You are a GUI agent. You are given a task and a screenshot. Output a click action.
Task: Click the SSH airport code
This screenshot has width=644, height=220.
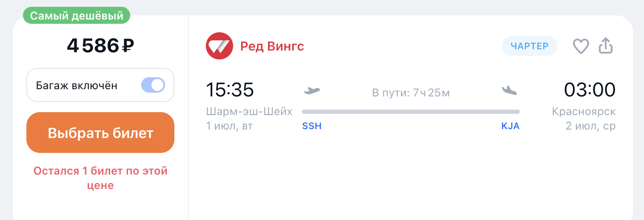tap(312, 126)
